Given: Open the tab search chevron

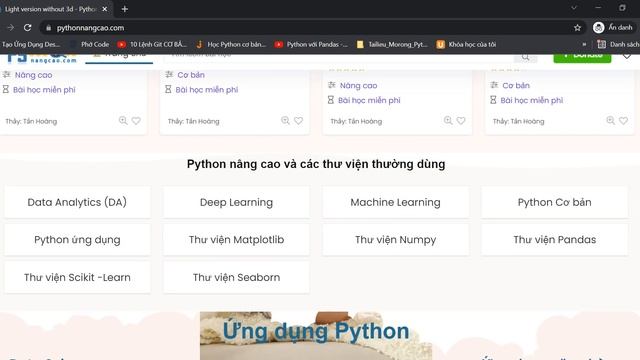Looking at the screenshot, I should pos(574,8).
